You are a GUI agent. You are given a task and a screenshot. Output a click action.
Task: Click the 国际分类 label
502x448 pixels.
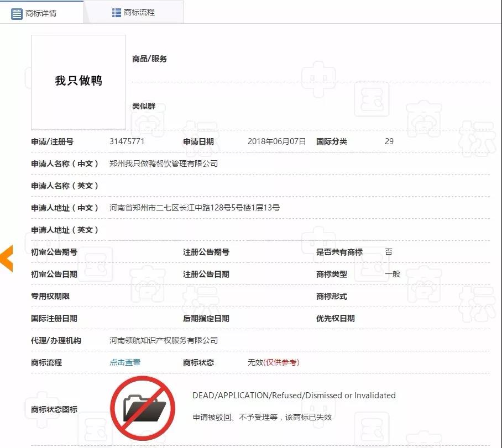(331, 142)
